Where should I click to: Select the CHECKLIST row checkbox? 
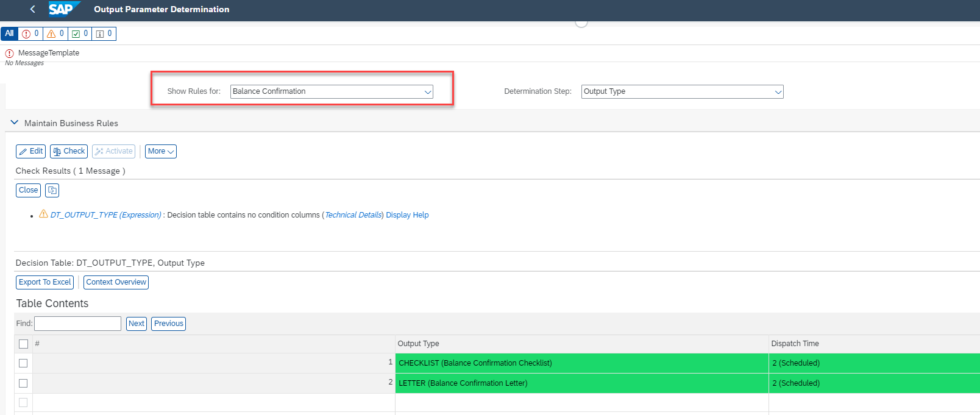tap(23, 363)
